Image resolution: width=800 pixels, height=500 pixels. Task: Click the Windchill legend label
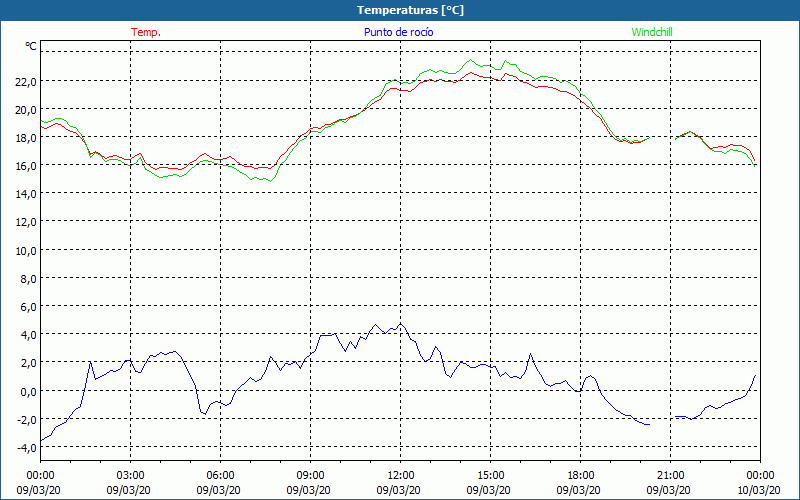point(652,32)
